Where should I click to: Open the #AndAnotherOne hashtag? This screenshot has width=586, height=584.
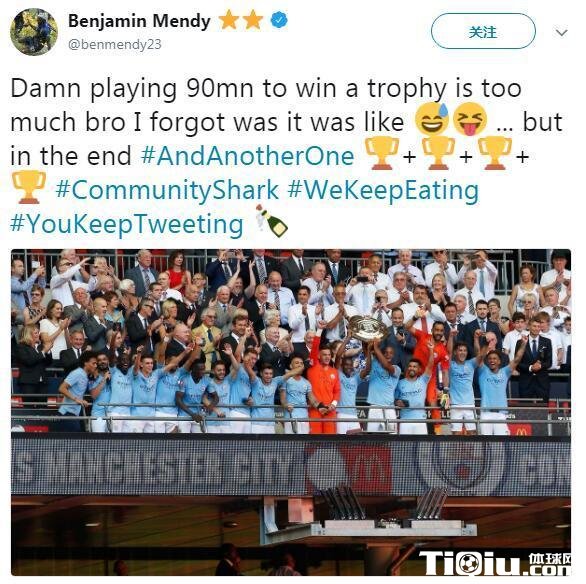(x=247, y=156)
